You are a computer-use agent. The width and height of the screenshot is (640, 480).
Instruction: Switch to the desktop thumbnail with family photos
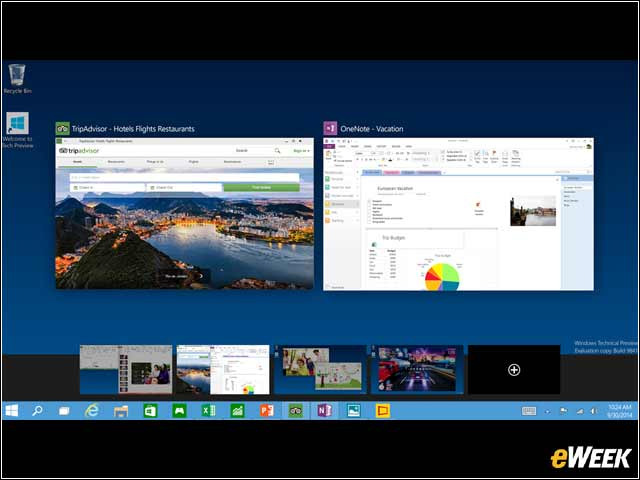pos(320,369)
